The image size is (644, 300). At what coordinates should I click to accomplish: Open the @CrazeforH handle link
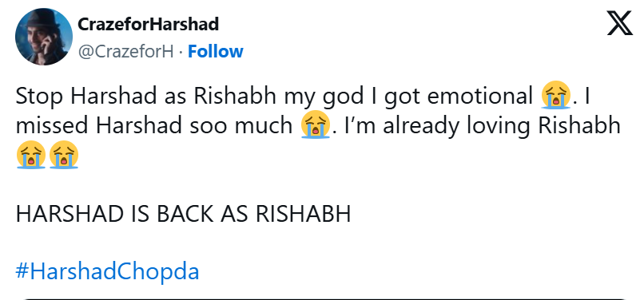click(125, 51)
